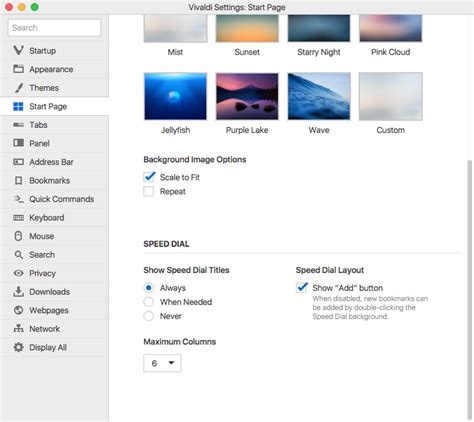The image size is (474, 422).
Task: Click the Quick Commands label
Action: pos(62,199)
